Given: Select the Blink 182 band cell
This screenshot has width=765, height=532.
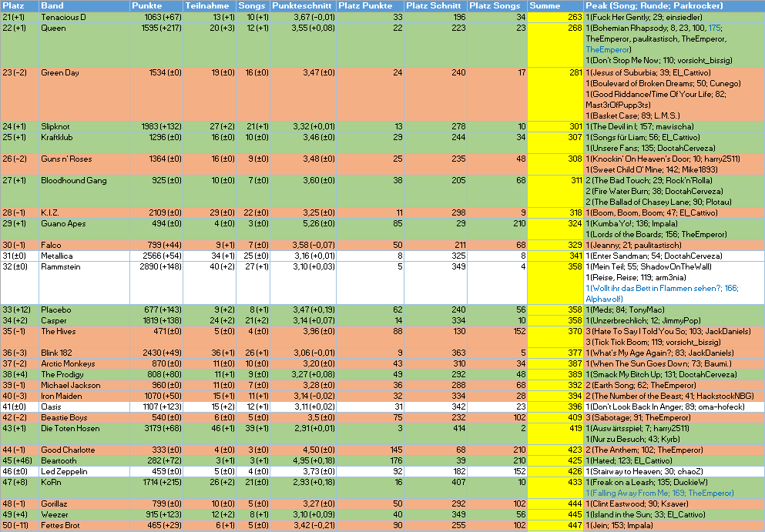Looking at the screenshot, I should 85,353.
